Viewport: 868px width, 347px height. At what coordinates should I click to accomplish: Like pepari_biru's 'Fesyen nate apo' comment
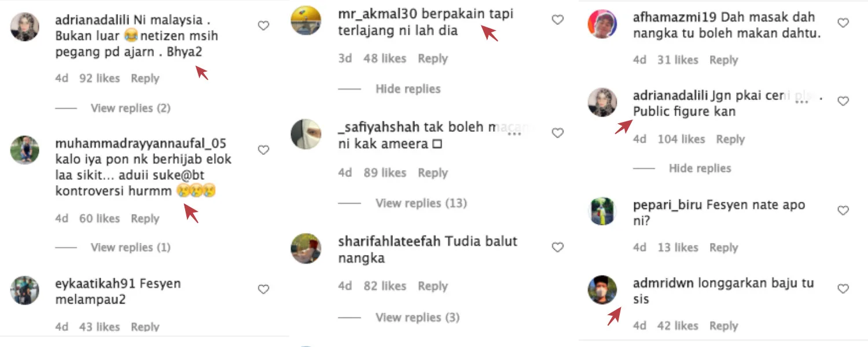[x=843, y=211]
